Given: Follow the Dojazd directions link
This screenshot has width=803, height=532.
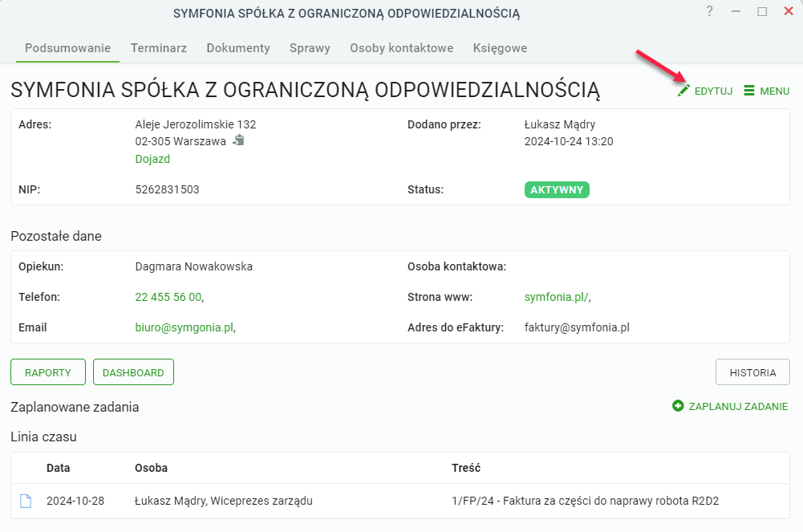Looking at the screenshot, I should coord(152,159).
